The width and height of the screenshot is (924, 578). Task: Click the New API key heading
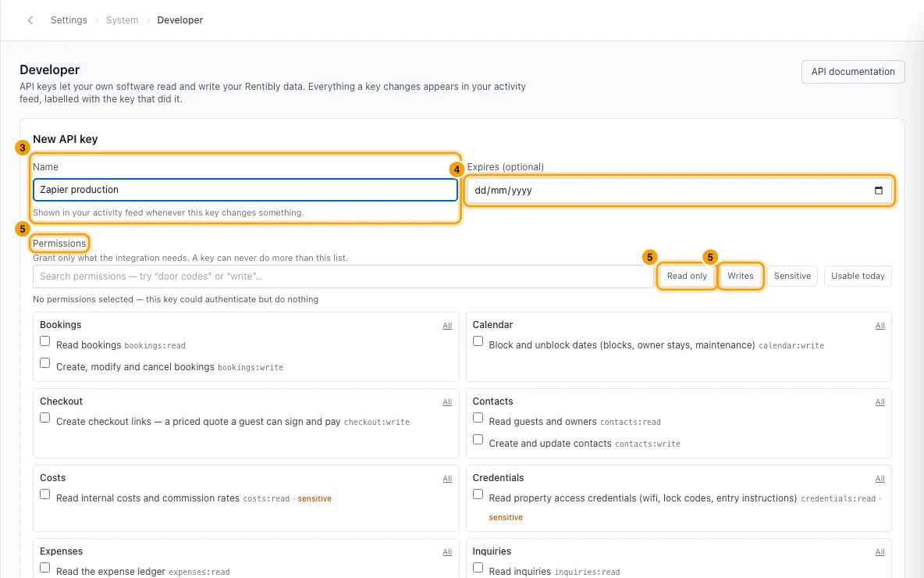tap(66, 139)
